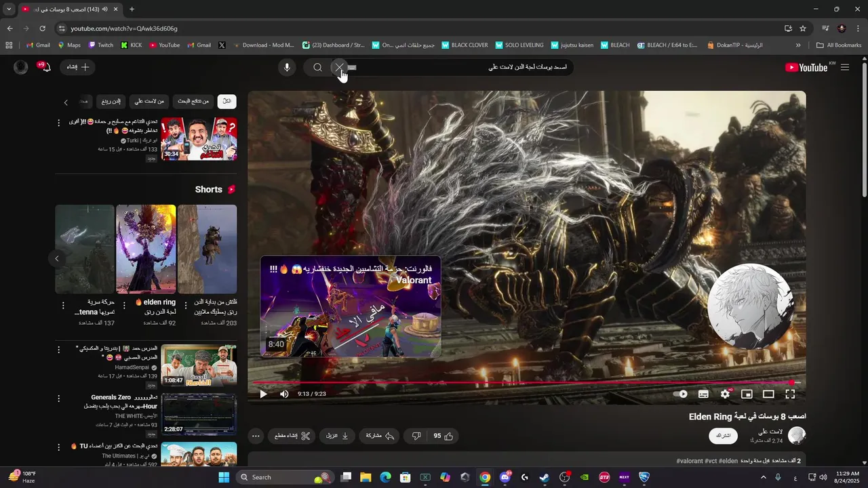Open options for the 203K views Short
868x488 pixels.
(186, 306)
